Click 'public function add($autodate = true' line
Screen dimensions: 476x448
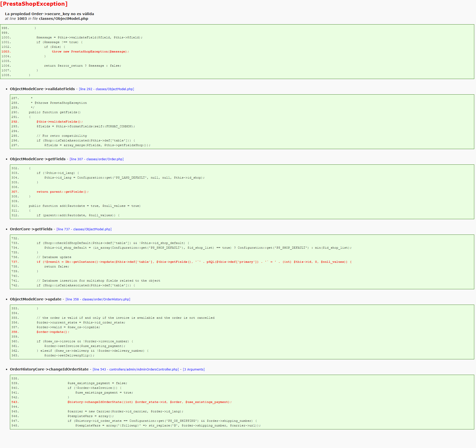coord(85,206)
